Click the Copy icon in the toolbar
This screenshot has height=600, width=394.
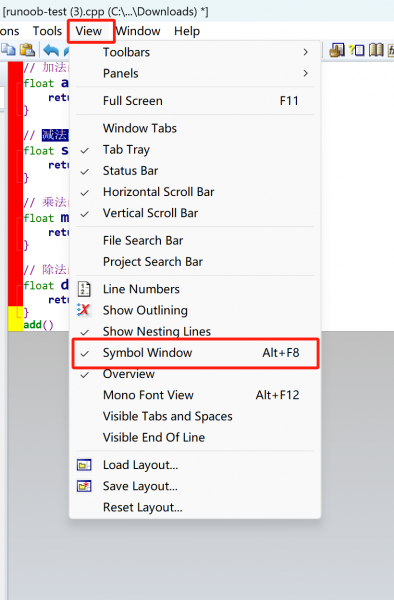pyautogui.click(x=8, y=50)
